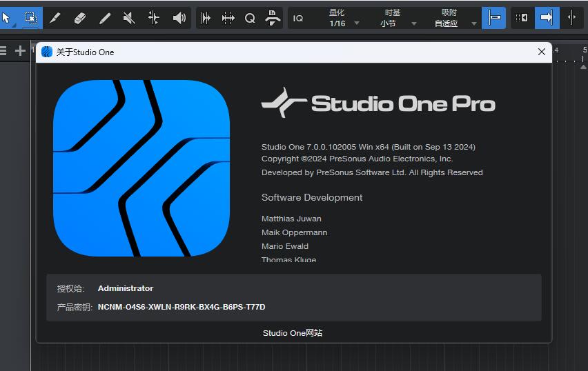Click the add track plus icon
The width and height of the screenshot is (588, 371).
click(20, 50)
